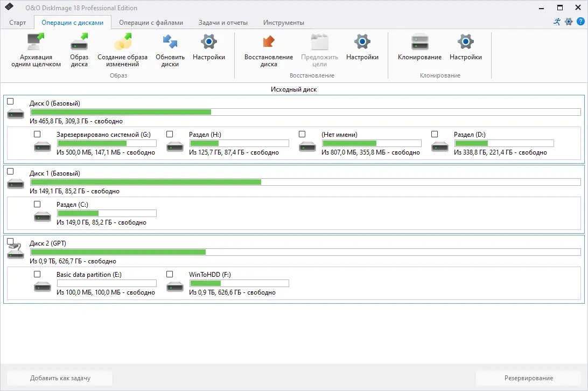Image resolution: width=588 pixels, height=391 pixels.
Task: Click the Раздел (D:) usage bar
Action: click(x=504, y=143)
